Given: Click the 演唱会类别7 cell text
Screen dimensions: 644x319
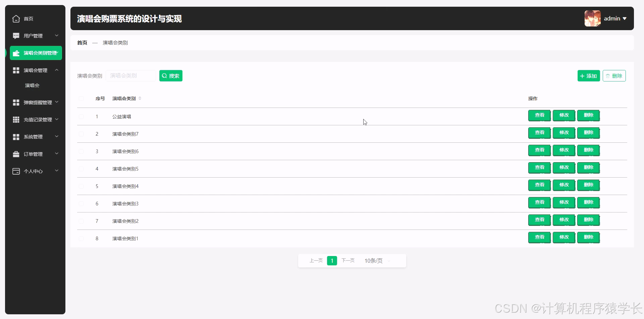Looking at the screenshot, I should 125,134.
